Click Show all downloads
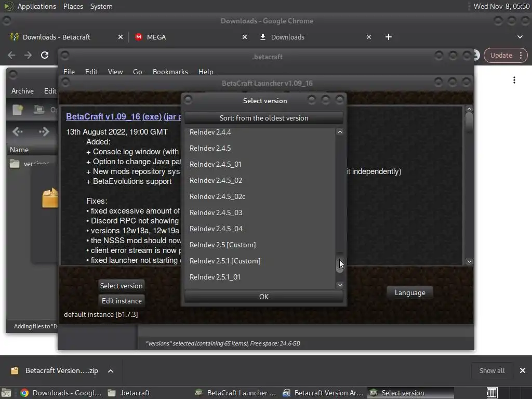The image size is (532, 399). [491, 370]
